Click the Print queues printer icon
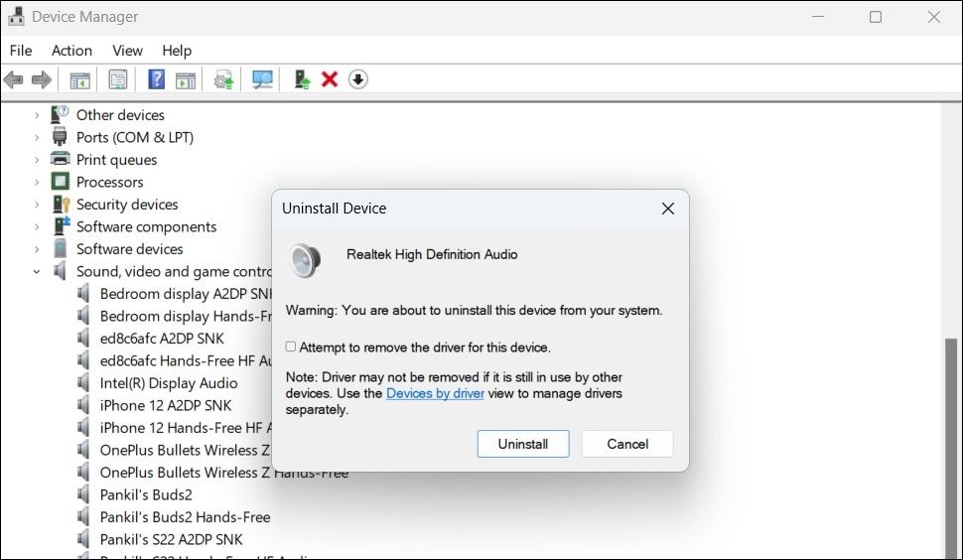Image resolution: width=963 pixels, height=560 pixels. pos(60,159)
